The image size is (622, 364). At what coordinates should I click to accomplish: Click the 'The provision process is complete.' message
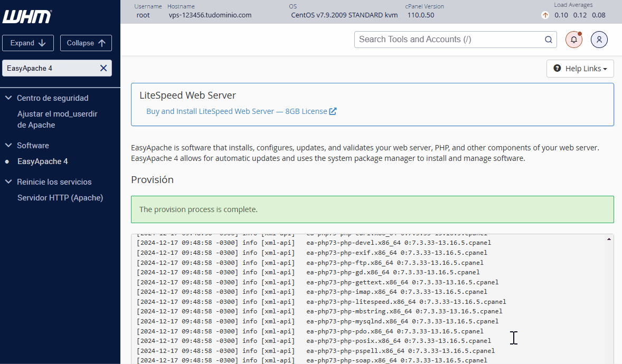click(199, 209)
